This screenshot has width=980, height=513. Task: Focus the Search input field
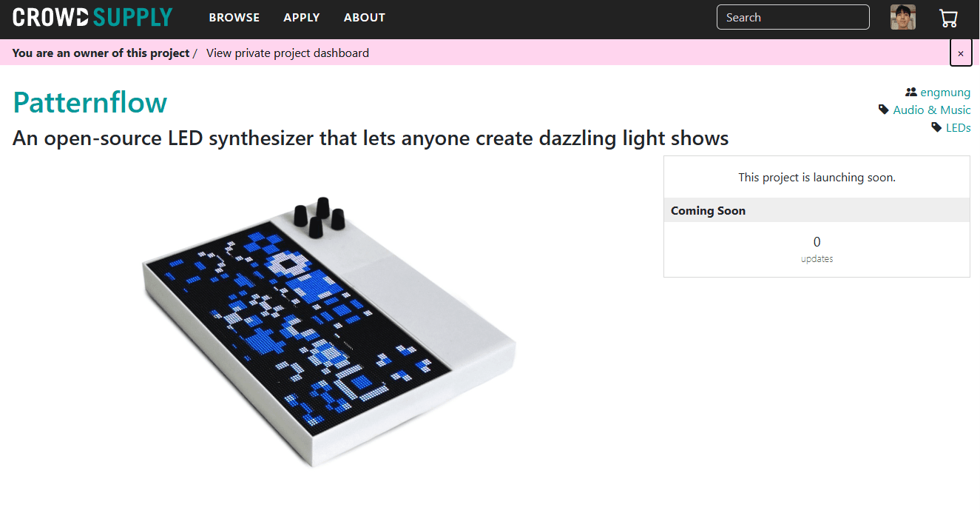[x=793, y=17]
